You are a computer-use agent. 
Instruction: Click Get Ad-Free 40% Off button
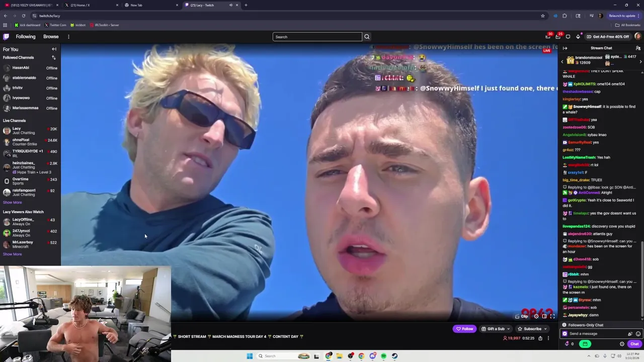607,37
